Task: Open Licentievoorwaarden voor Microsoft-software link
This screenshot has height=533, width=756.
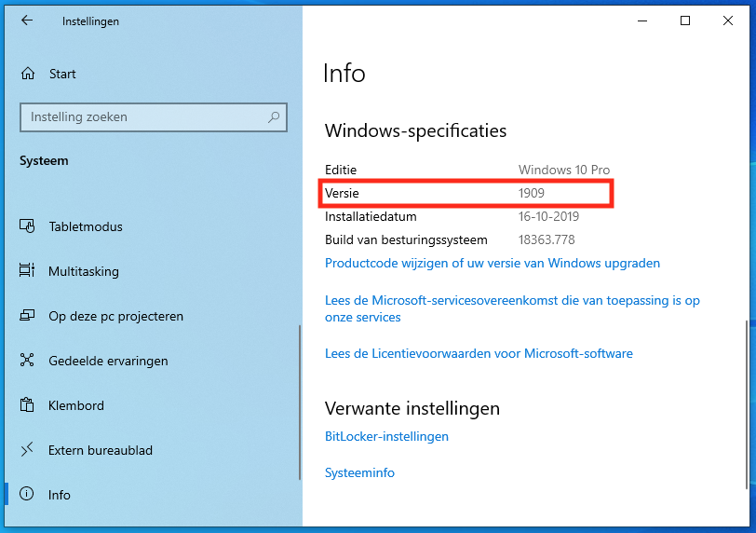Action: pos(479,353)
